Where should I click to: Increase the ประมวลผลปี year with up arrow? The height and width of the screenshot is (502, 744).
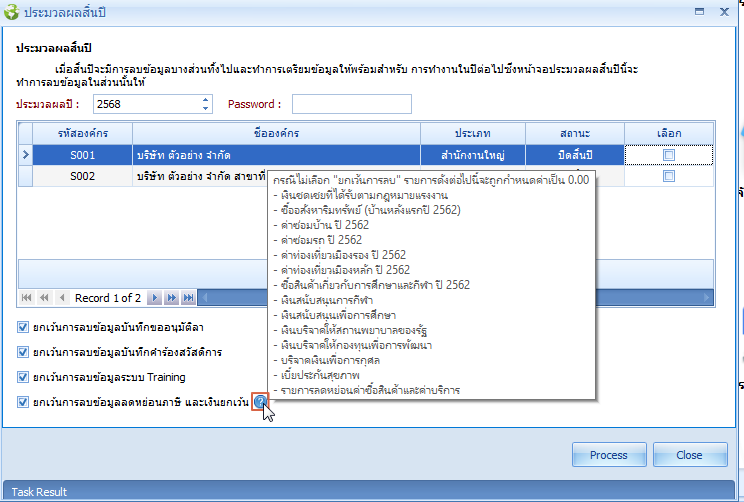coord(206,100)
